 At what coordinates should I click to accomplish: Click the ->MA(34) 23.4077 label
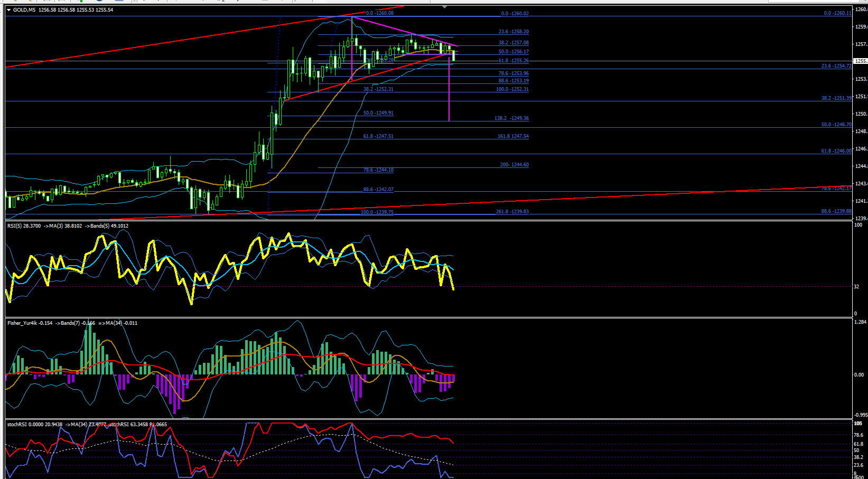click(x=86, y=425)
